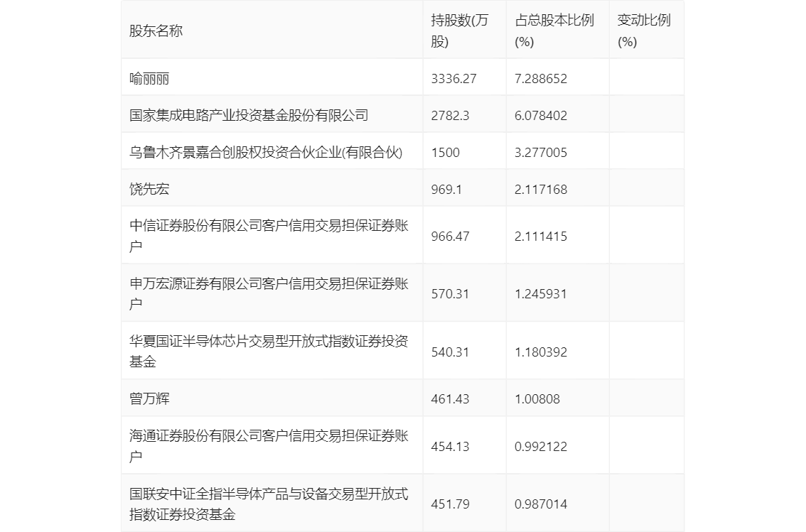806x532 pixels.
Task: Select the percentage 7.288652
Action: [x=541, y=79]
